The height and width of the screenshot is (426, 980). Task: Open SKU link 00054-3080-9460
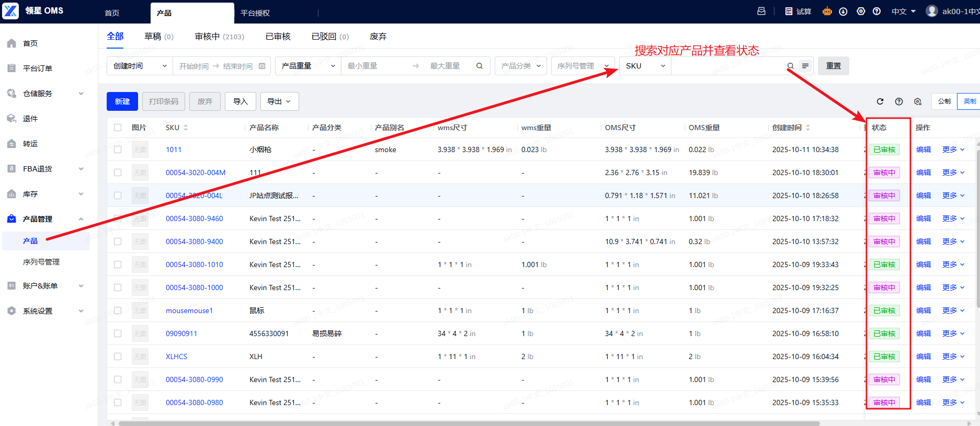(x=194, y=218)
